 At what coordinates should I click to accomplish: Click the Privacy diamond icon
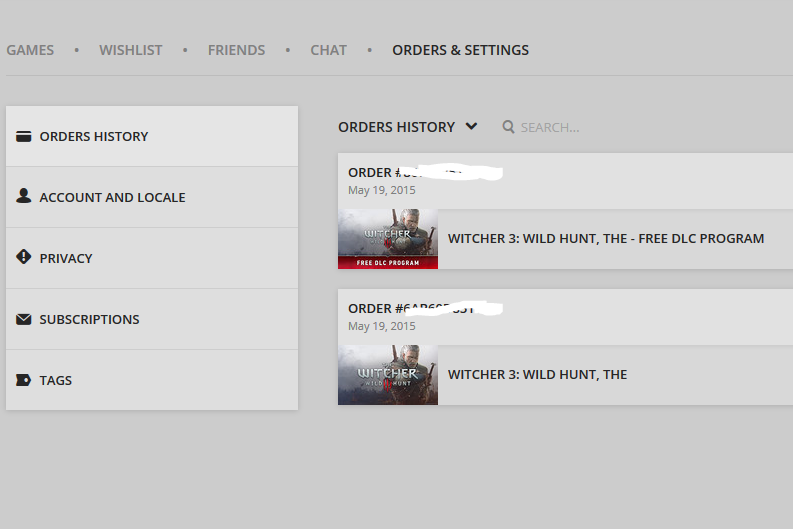point(23,257)
